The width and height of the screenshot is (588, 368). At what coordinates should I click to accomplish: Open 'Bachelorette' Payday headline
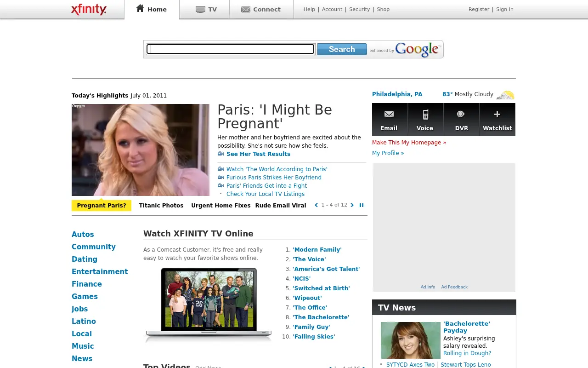(x=467, y=327)
